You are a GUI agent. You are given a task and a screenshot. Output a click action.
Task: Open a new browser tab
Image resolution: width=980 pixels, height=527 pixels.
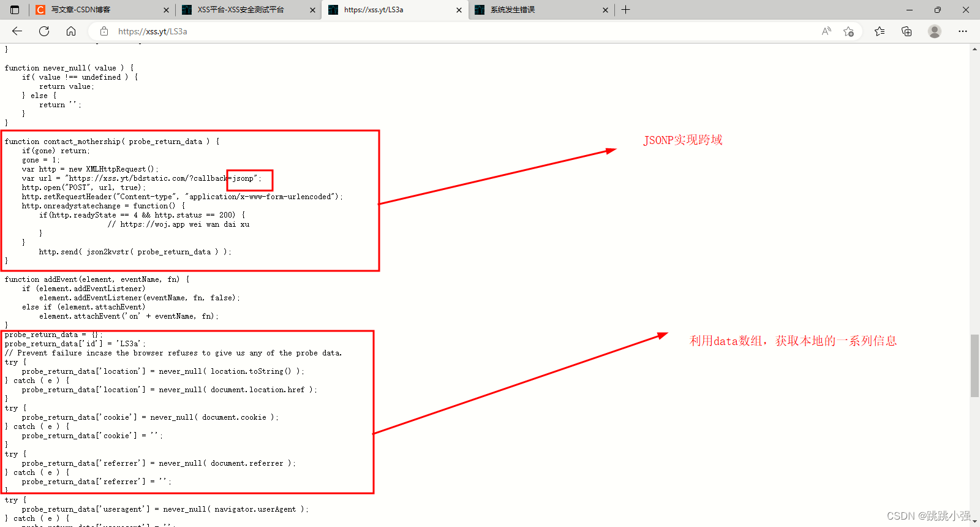[x=625, y=10]
